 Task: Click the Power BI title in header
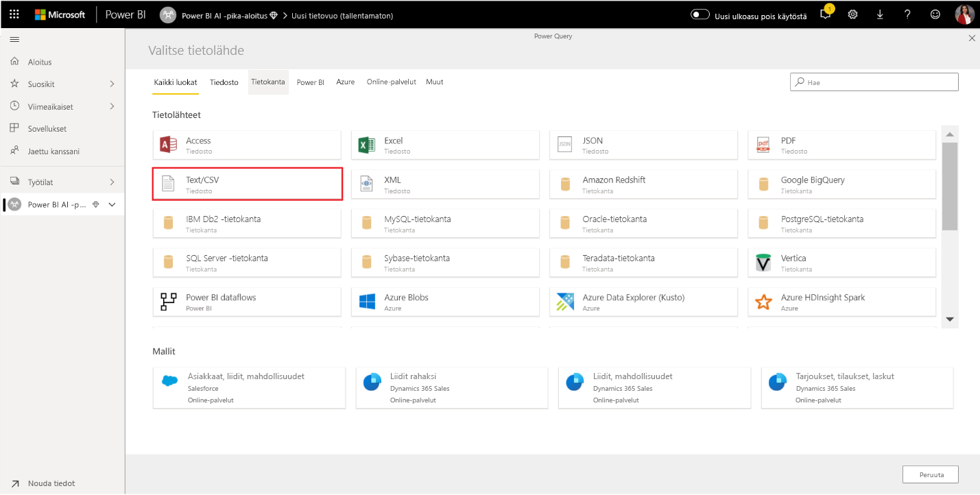pyautogui.click(x=126, y=14)
